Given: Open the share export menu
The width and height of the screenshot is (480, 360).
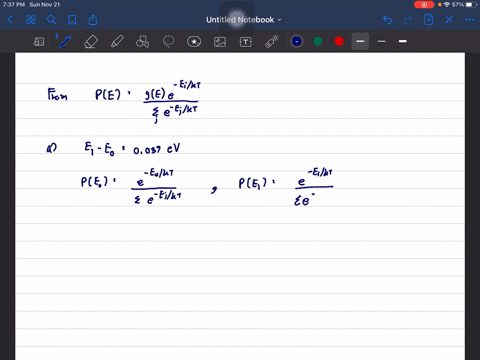Looking at the screenshot, I should click(x=93, y=20).
